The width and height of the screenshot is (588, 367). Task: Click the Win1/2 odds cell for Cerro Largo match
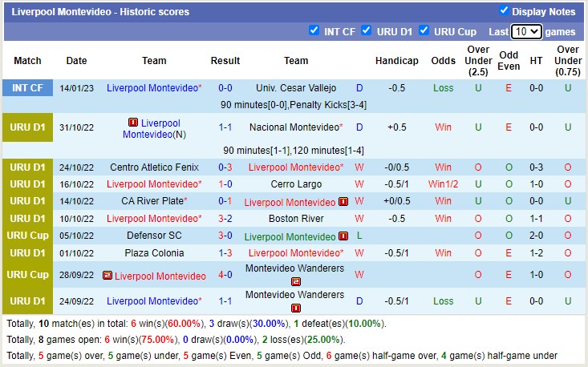pyautogui.click(x=443, y=184)
